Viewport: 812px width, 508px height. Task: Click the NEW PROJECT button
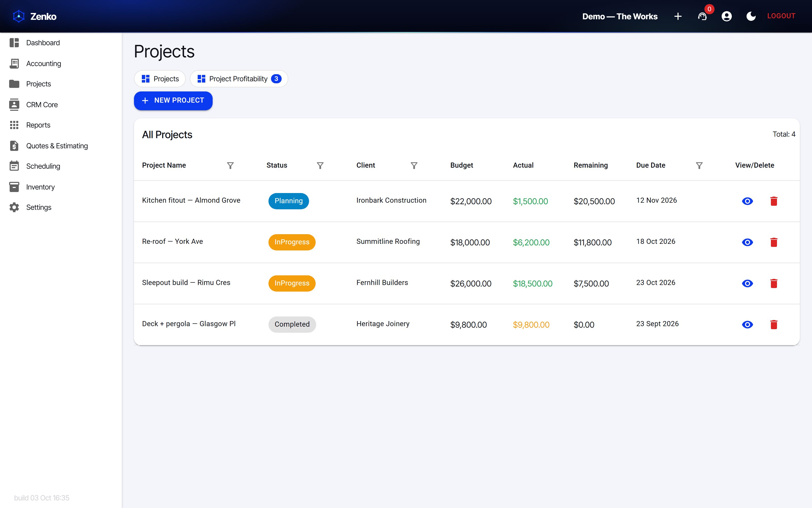tap(173, 101)
